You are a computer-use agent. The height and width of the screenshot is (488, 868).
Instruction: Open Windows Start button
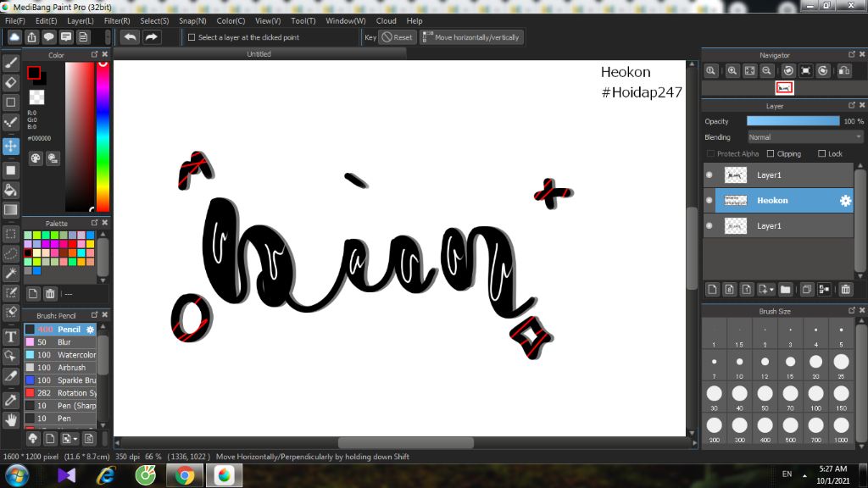16,475
